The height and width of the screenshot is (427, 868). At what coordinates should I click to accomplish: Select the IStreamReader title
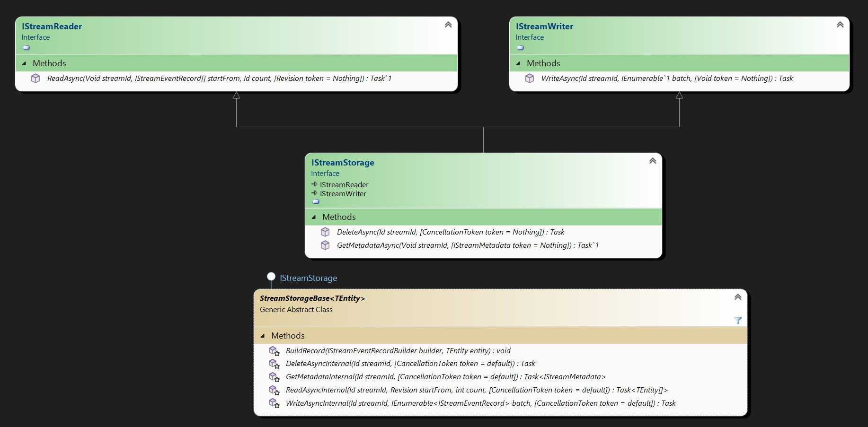pyautogui.click(x=52, y=26)
